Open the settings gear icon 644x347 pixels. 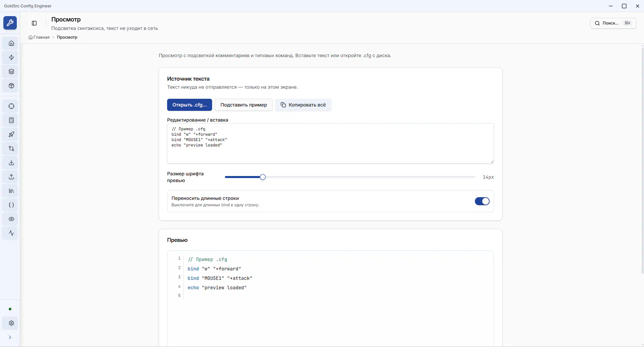pyautogui.click(x=11, y=323)
